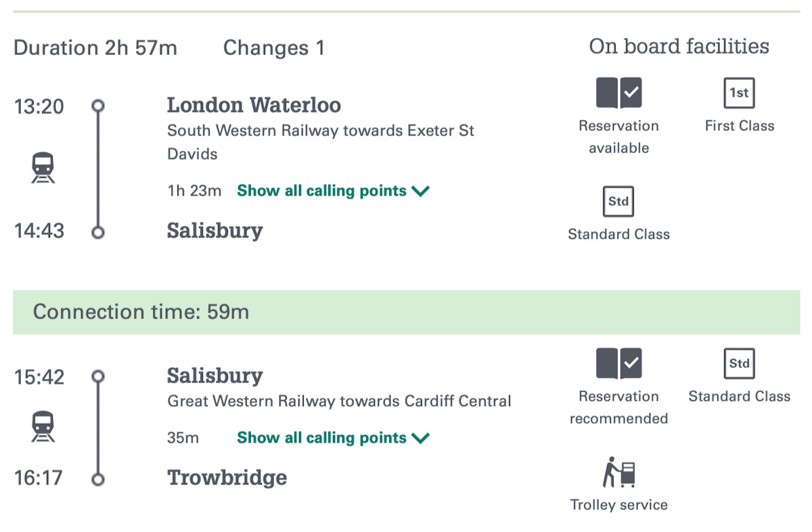Click the 13:20 departure time
The image size is (812, 532).
[39, 106]
